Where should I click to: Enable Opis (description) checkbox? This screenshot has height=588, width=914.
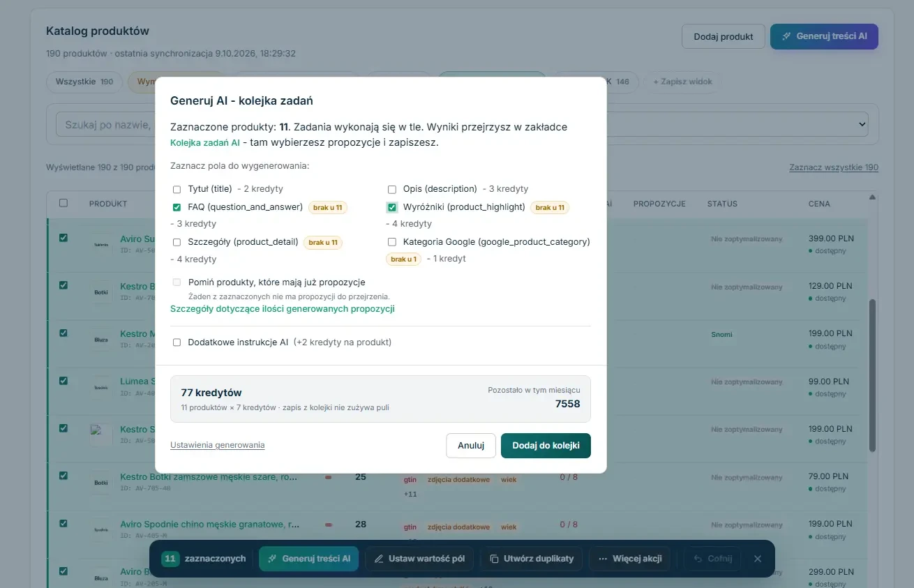tap(392, 189)
